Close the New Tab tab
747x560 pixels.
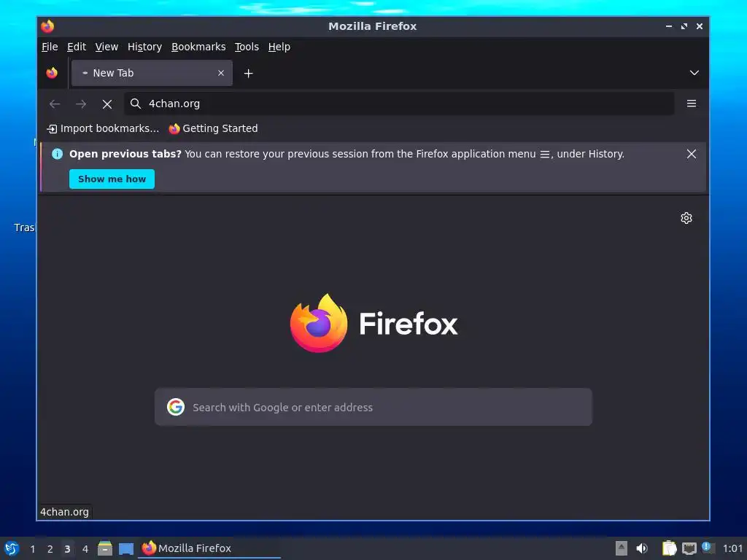pos(221,73)
